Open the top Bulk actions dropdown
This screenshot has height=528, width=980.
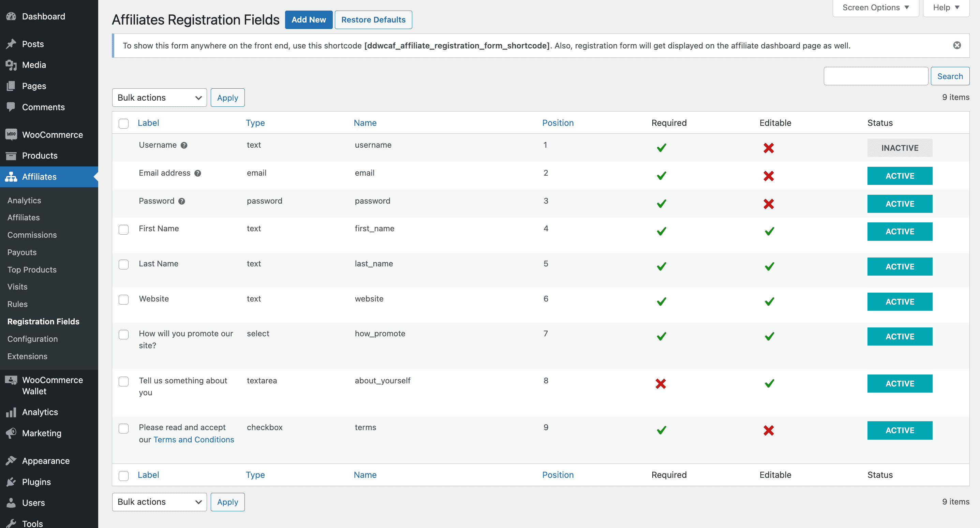159,98
